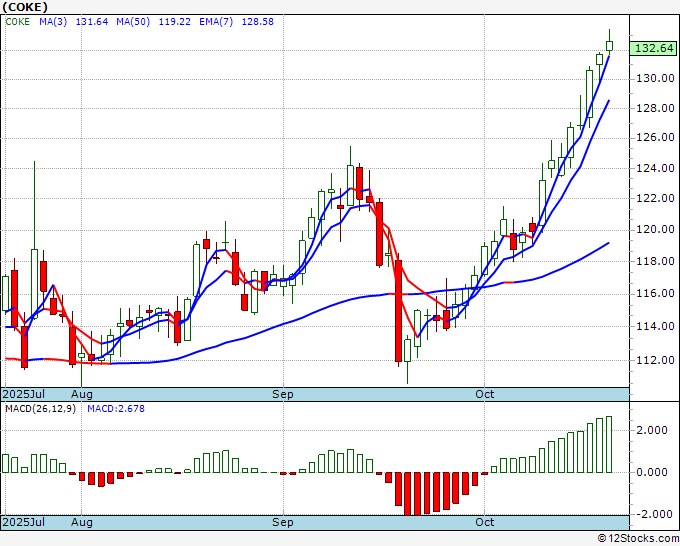Click the latest green candlestick at chart top
The height and width of the screenshot is (546, 680).
click(609, 46)
